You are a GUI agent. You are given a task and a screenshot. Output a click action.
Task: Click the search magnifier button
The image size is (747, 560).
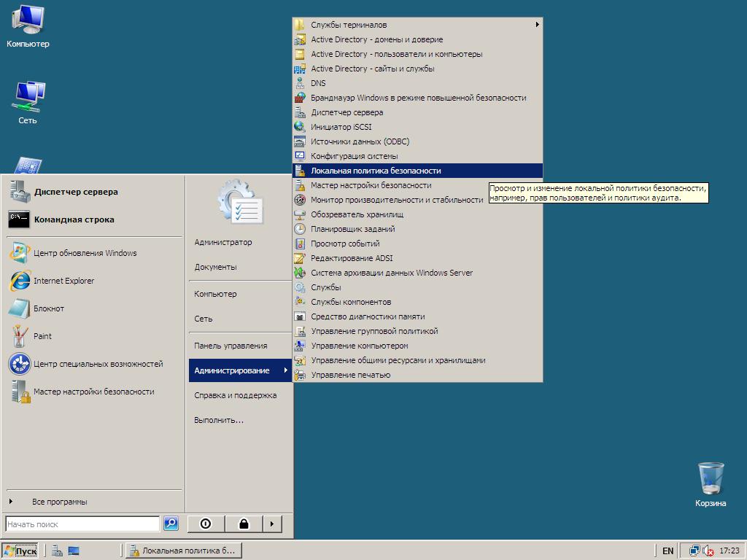(171, 524)
